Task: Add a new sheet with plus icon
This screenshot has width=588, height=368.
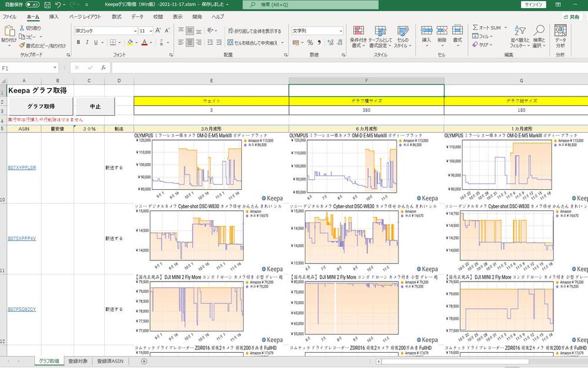Action: [x=144, y=362]
